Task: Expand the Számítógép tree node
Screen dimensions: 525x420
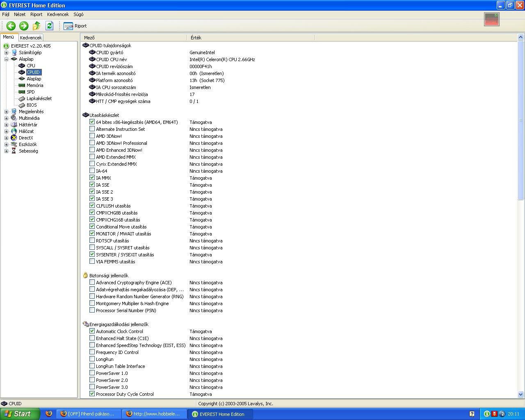Action: tap(6, 52)
